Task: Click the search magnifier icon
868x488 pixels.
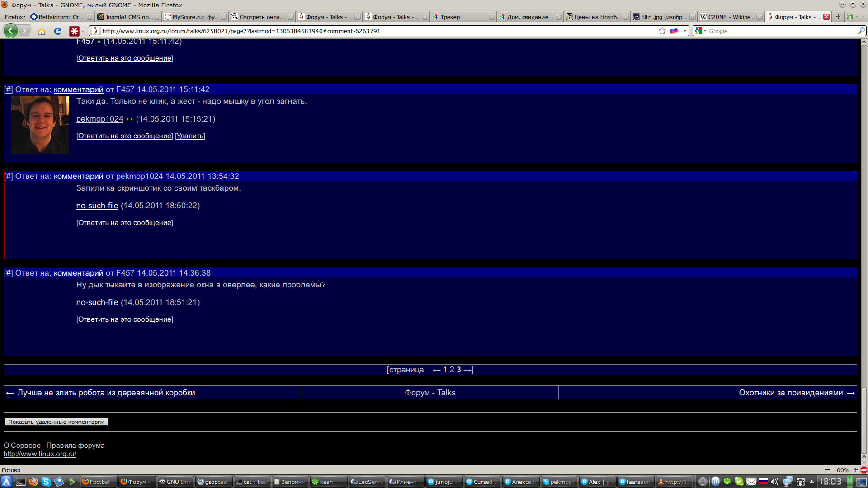Action: click(861, 31)
